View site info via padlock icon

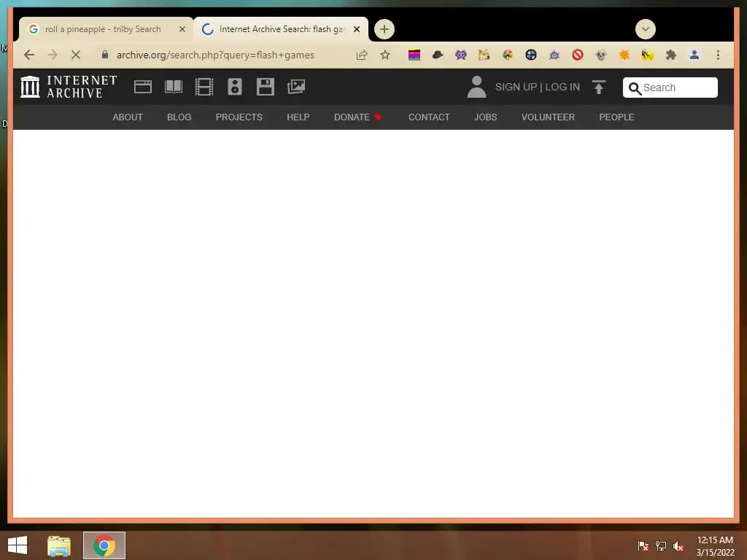(105, 55)
